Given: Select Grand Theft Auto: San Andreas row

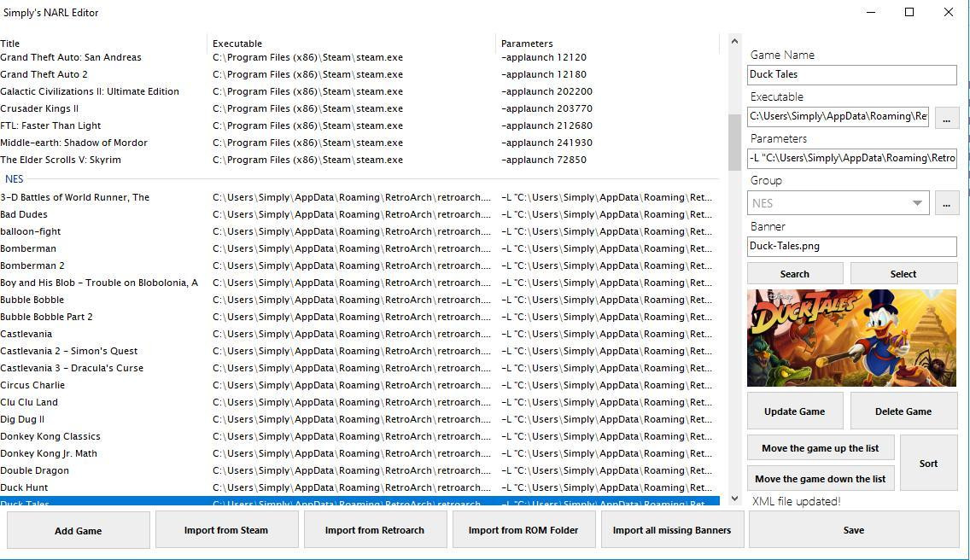Looking at the screenshot, I should (359, 57).
